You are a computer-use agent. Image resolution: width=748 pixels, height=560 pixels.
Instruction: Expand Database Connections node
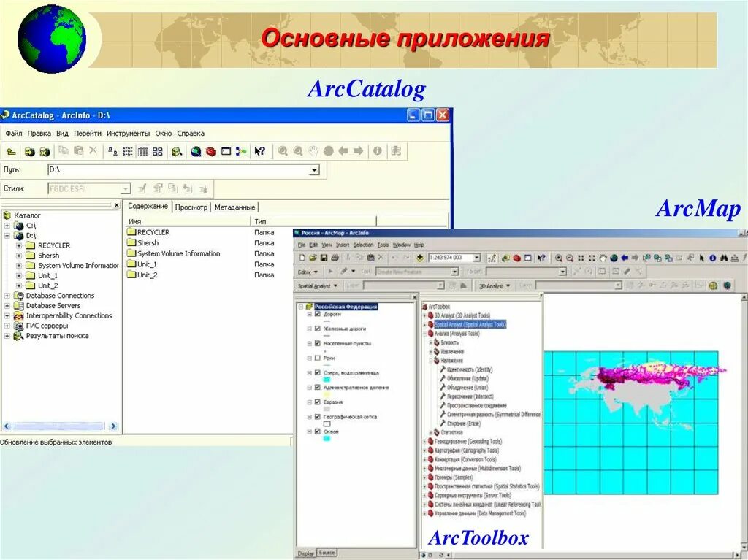pyautogui.click(x=7, y=296)
